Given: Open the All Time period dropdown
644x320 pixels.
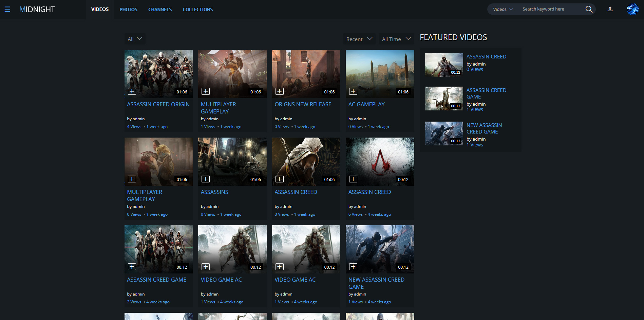Looking at the screenshot, I should click(396, 39).
